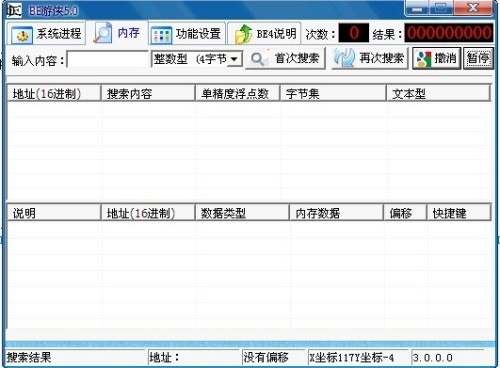Click the gear monitor icon for 系统进程
The width and height of the screenshot is (500, 368).
click(22, 35)
